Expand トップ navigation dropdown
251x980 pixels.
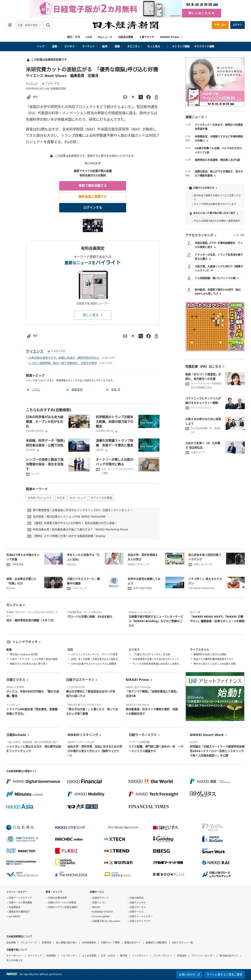pyautogui.click(x=42, y=46)
